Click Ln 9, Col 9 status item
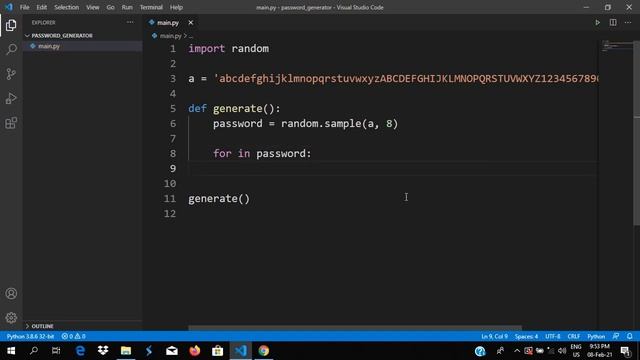640x360 pixels. click(x=494, y=336)
